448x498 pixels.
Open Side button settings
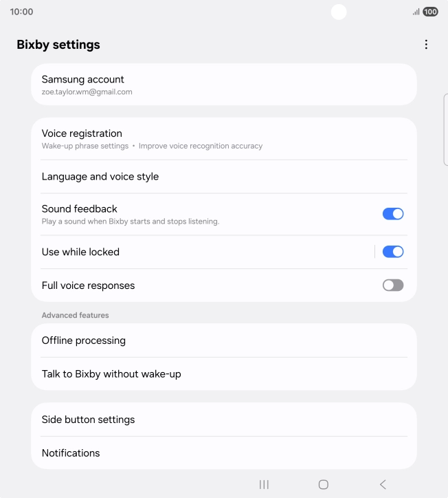[224, 420]
